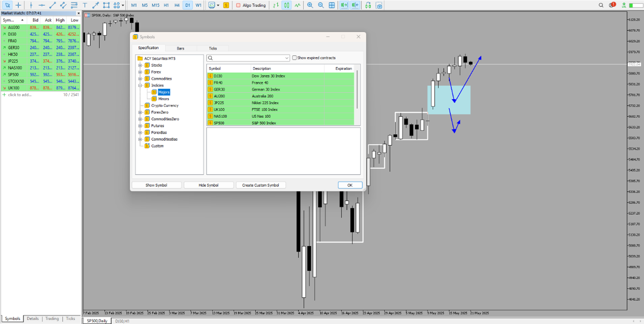
Task: Toggle the Algo Trading button
Action: click(x=251, y=5)
